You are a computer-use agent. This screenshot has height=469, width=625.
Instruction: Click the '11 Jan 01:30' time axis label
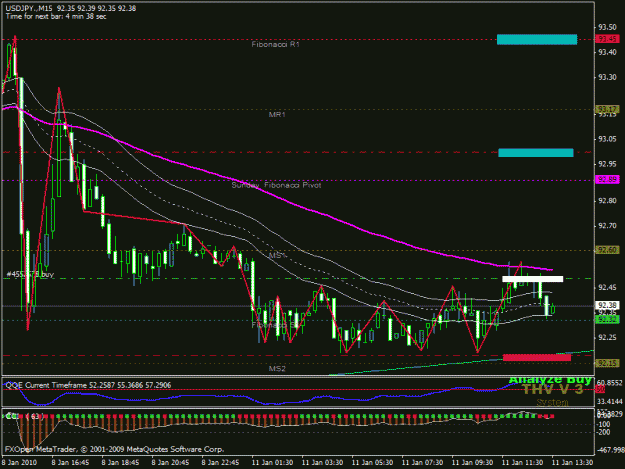coord(272,462)
